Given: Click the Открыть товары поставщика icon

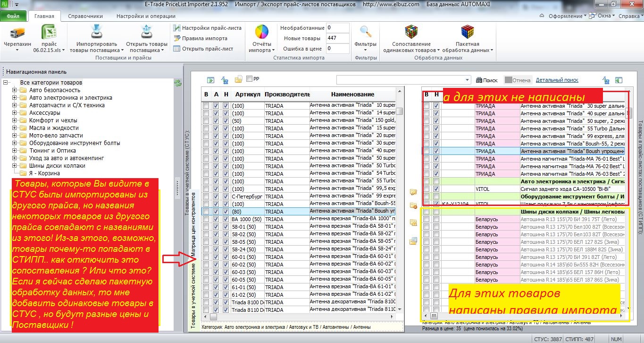Looking at the screenshot, I should click(x=146, y=32).
